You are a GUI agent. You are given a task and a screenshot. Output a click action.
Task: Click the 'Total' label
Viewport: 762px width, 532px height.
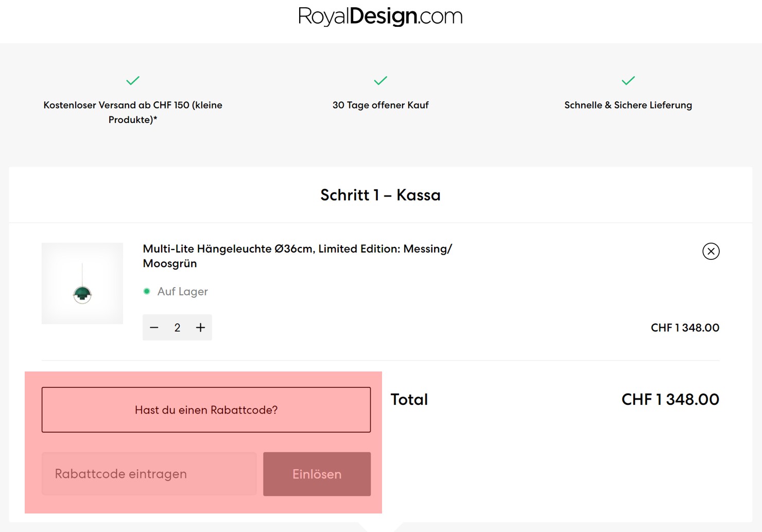(x=409, y=399)
